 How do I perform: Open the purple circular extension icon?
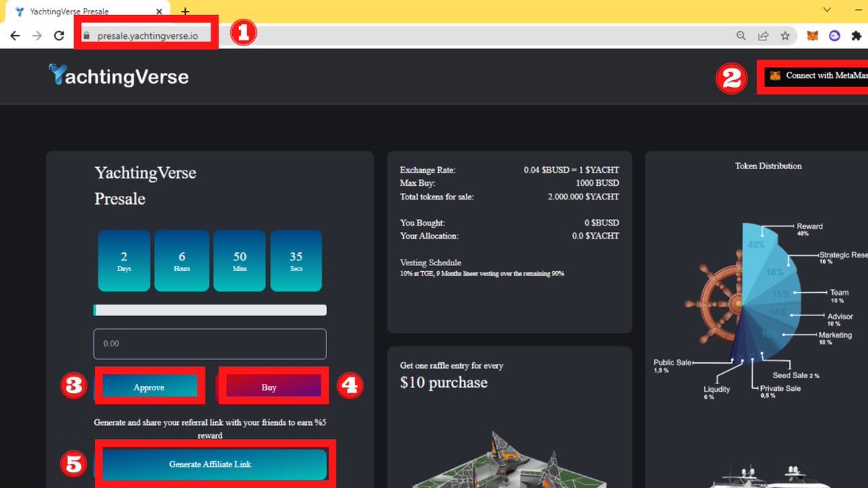pos(835,35)
